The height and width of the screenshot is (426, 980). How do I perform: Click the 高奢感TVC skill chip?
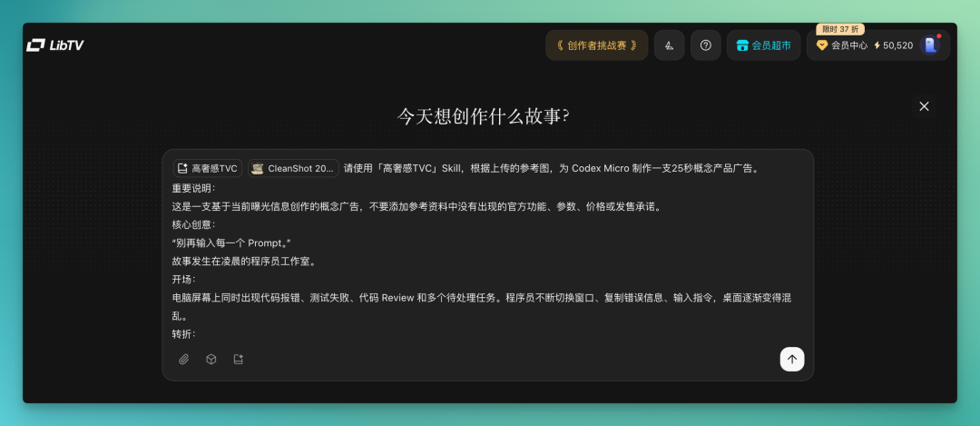(x=208, y=168)
